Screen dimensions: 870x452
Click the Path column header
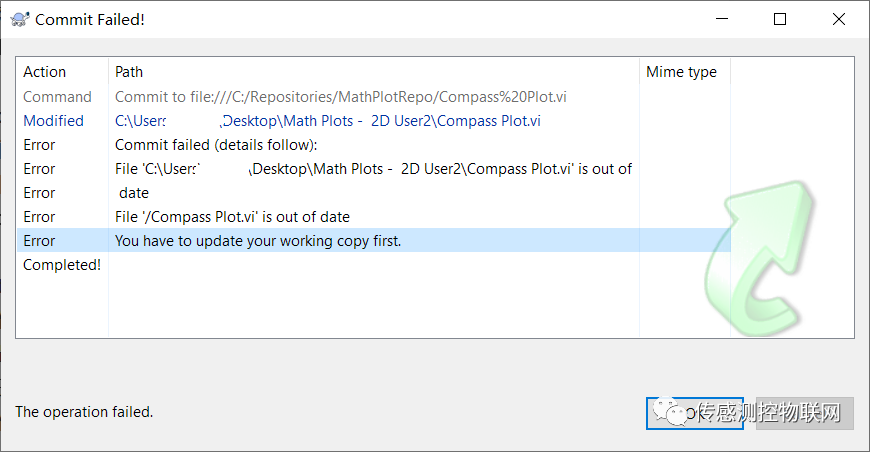[x=129, y=72]
